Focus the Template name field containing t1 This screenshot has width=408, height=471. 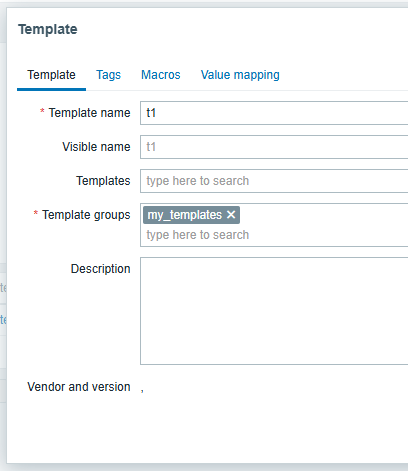point(274,113)
